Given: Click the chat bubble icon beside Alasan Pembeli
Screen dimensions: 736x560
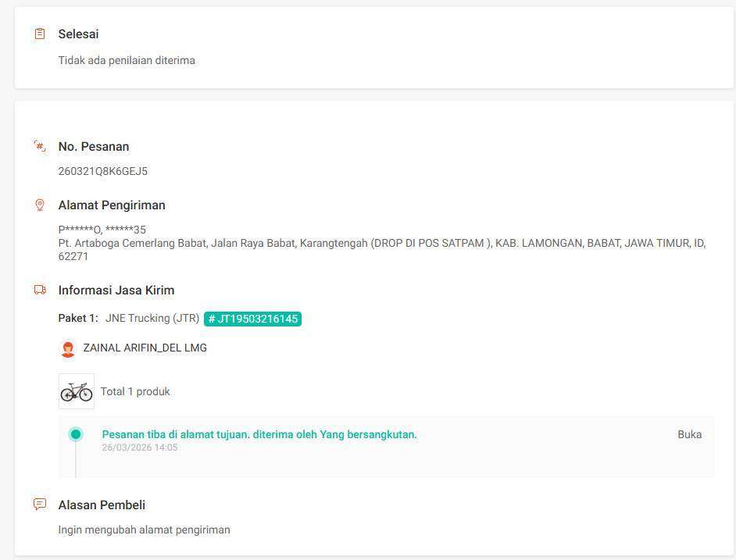Looking at the screenshot, I should click(40, 505).
